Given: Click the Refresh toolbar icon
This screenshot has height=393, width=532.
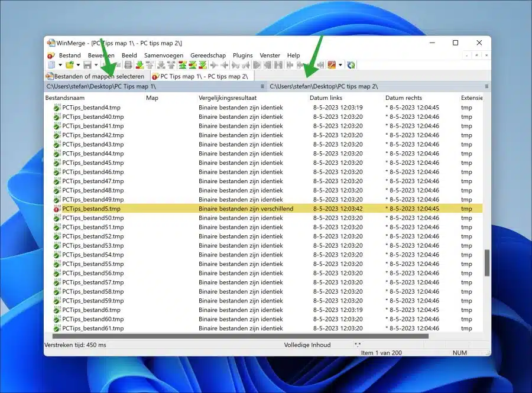Looking at the screenshot, I should pos(351,65).
